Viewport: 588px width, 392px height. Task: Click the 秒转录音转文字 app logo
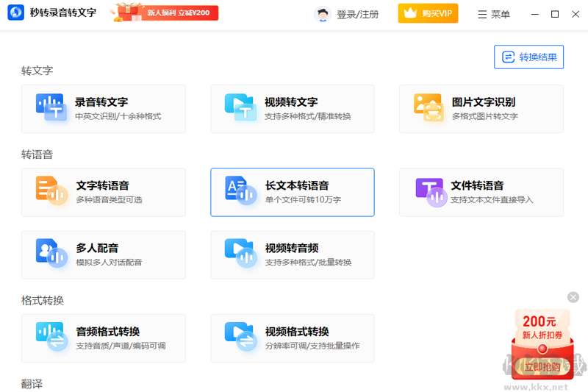(x=16, y=13)
